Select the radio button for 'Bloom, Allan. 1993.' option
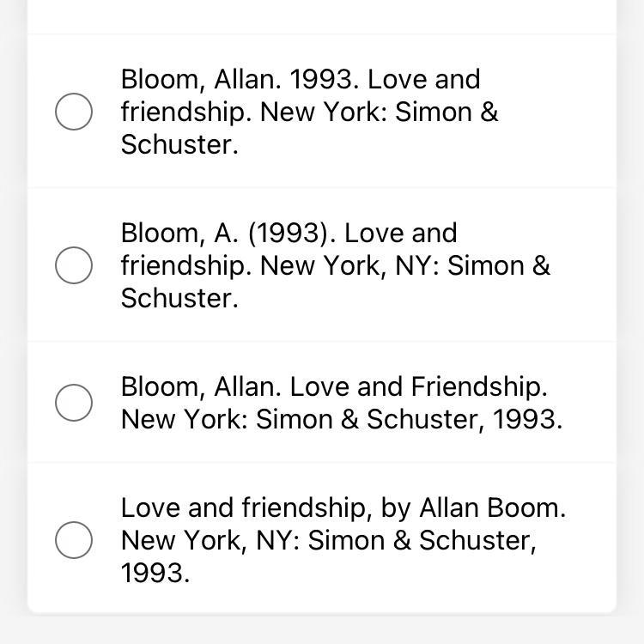Image resolution: width=644 pixels, height=644 pixels. [74, 112]
